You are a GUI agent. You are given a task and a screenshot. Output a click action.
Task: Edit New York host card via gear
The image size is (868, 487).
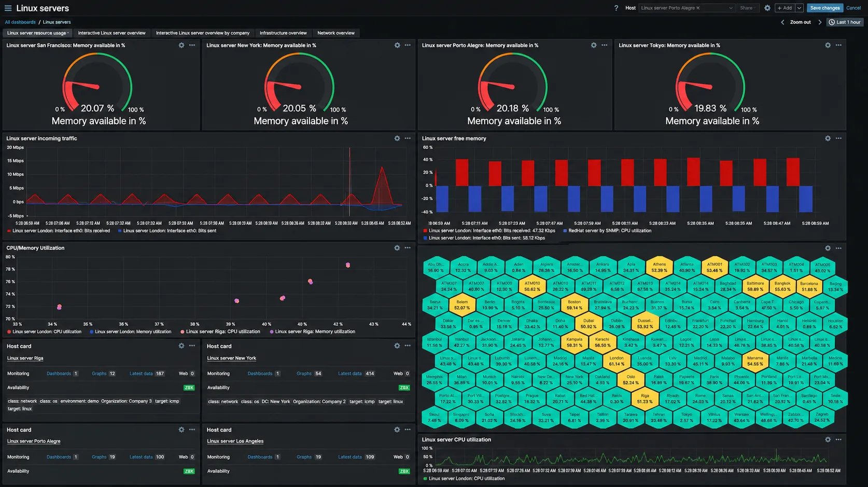[x=397, y=346]
